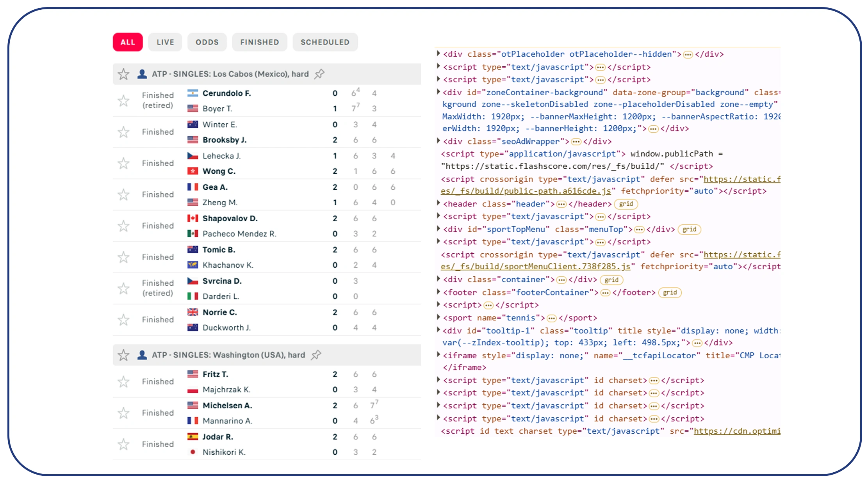Viewport: 868px width, 484px height.
Task: Click the Los Cabos player silhouette icon
Action: [142, 74]
